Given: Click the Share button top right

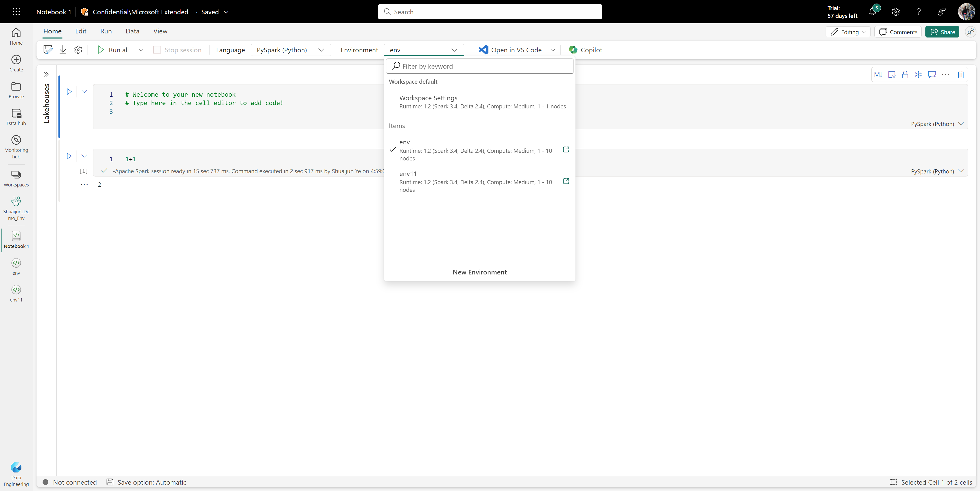Looking at the screenshot, I should (942, 31).
